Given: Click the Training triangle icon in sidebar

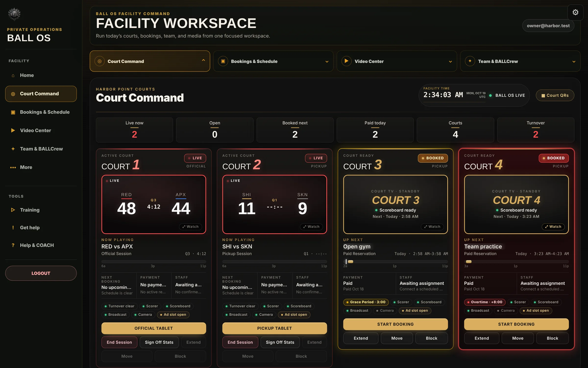Looking at the screenshot, I should [13, 210].
